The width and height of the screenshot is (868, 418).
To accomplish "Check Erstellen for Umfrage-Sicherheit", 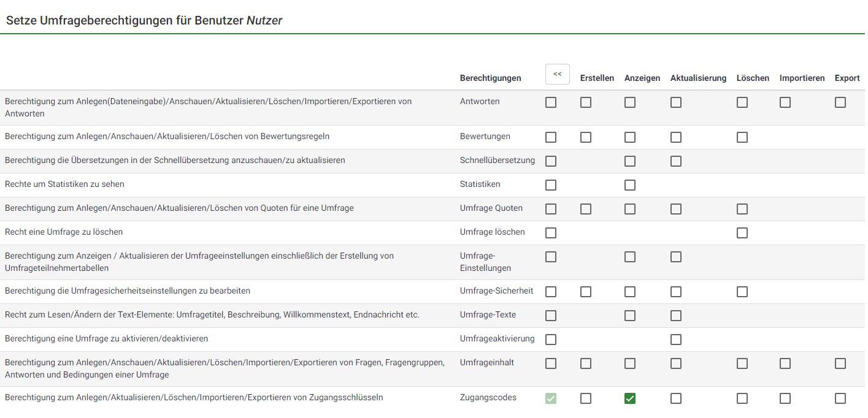I will tap(586, 292).
